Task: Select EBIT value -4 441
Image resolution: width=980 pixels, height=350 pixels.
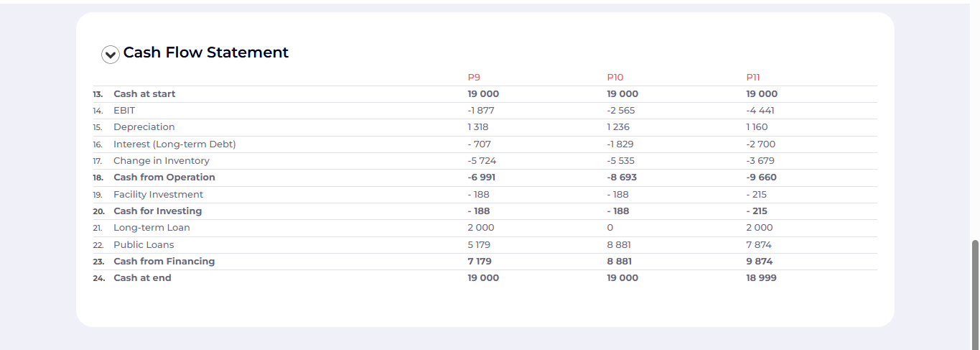Action: (x=760, y=111)
